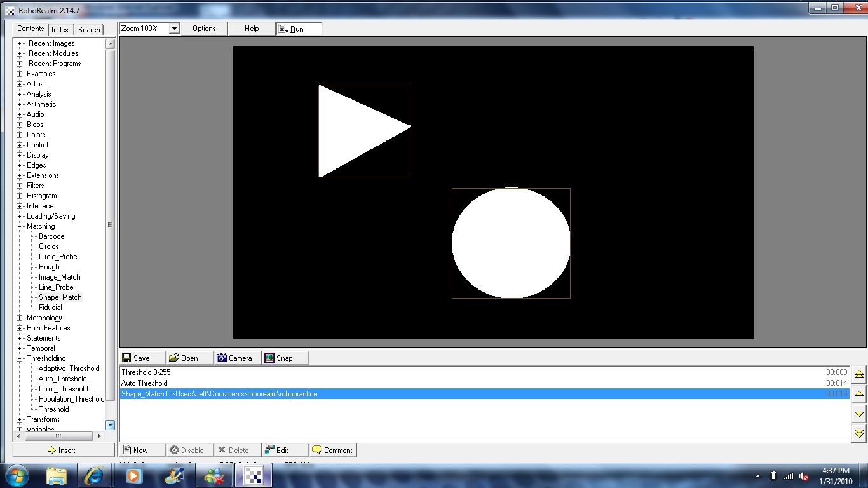Click the Save button with floppy icon

142,358
